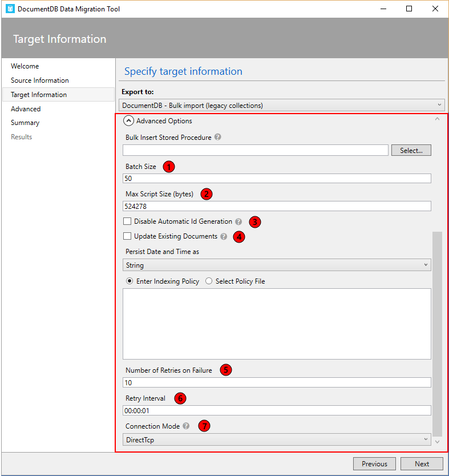Collapse Advanced Options with the circled chevron
The height and width of the screenshot is (476, 449).
point(129,121)
